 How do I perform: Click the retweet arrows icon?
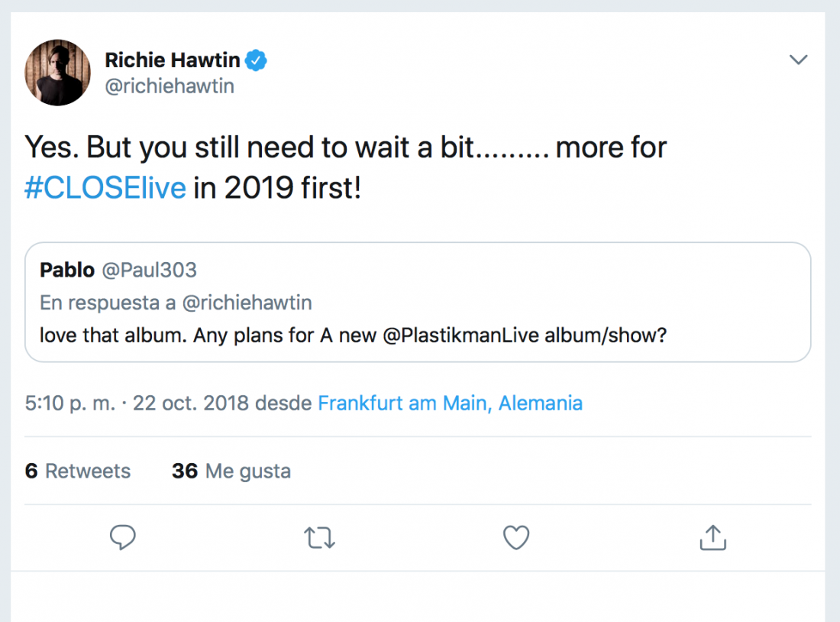click(x=319, y=538)
